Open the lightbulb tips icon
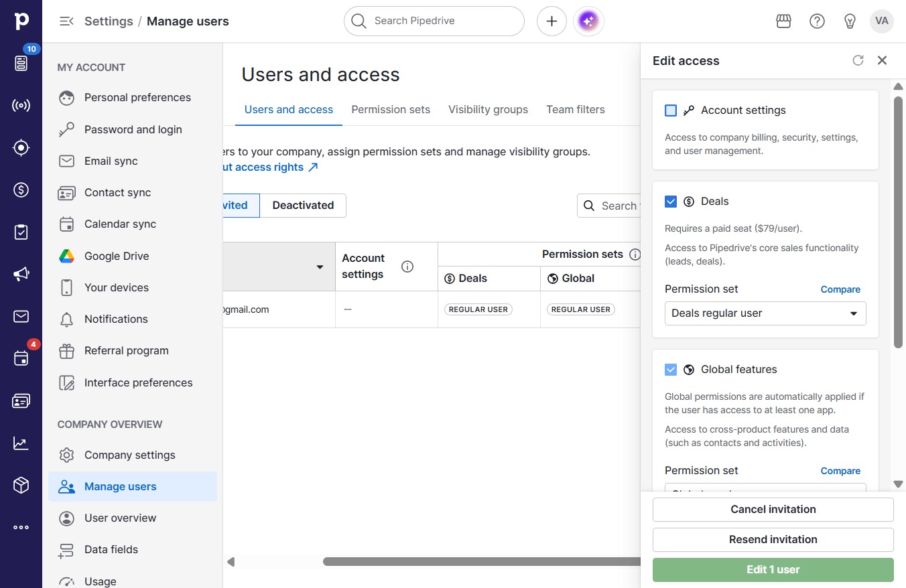This screenshot has height=588, width=906. 850,21
